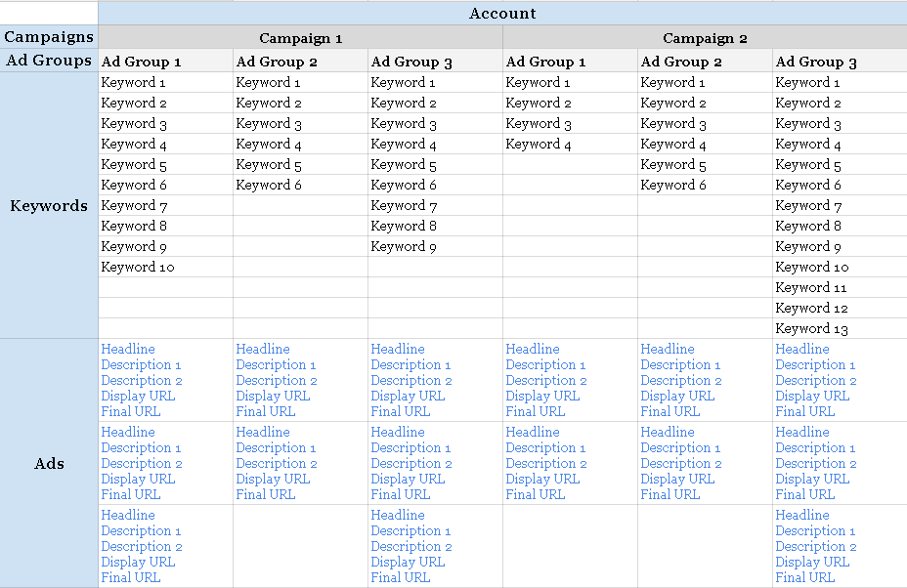Select Keyword 6 in Campaign 1 Ad Group 2
Viewport: 907px width, 588px height.
pos(269,185)
